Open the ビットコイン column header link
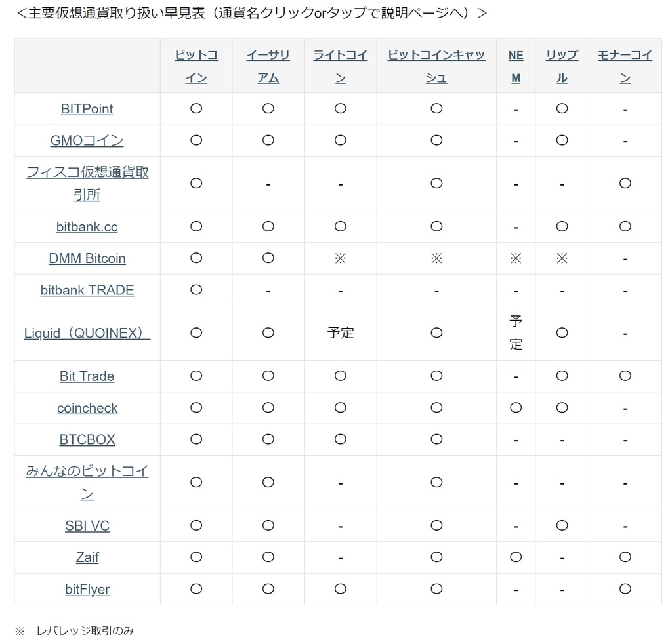The height and width of the screenshot is (644, 672). point(196,66)
